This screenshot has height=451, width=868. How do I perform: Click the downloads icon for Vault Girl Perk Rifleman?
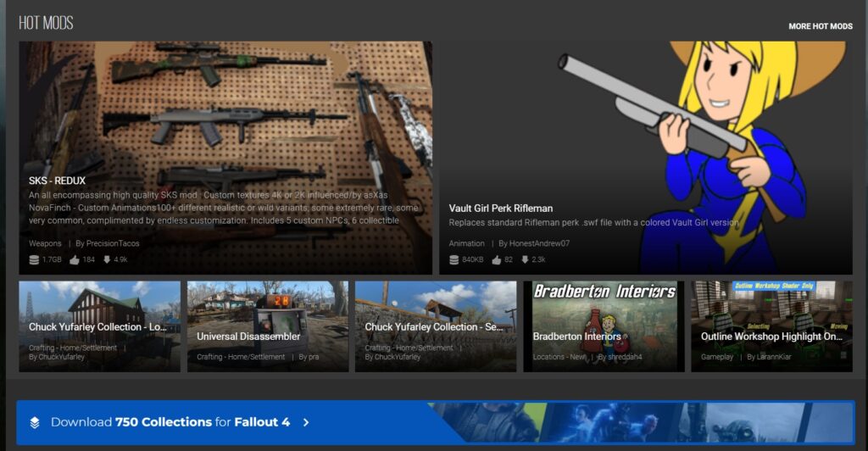click(x=524, y=259)
